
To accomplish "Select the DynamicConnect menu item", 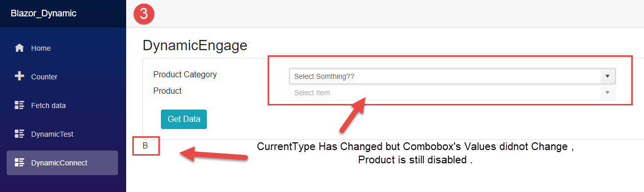I will coord(62,163).
